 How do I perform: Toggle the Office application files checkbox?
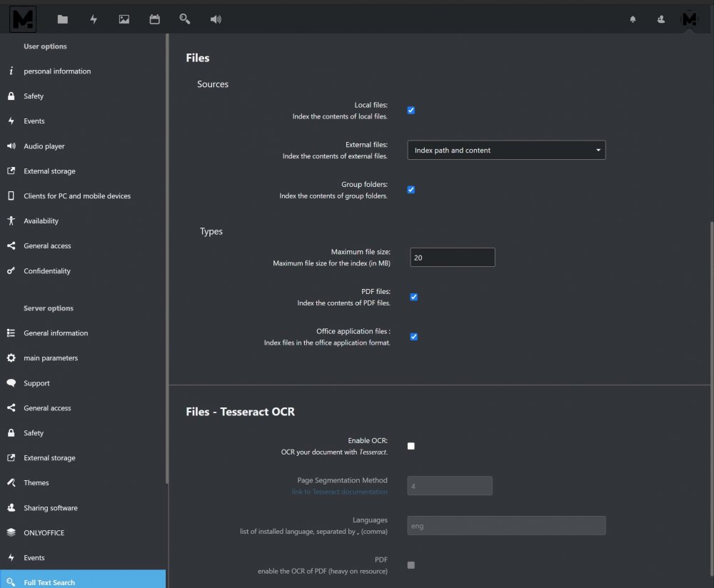[413, 336]
